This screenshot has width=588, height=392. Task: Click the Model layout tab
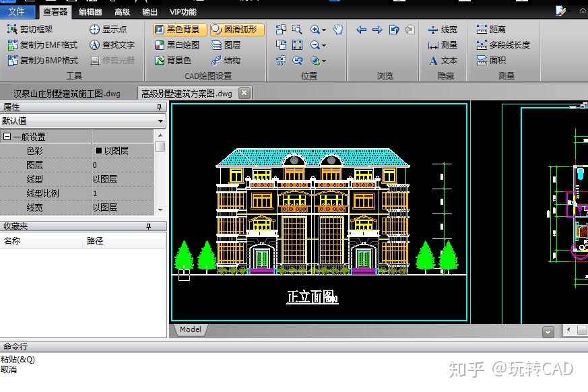[191, 329]
